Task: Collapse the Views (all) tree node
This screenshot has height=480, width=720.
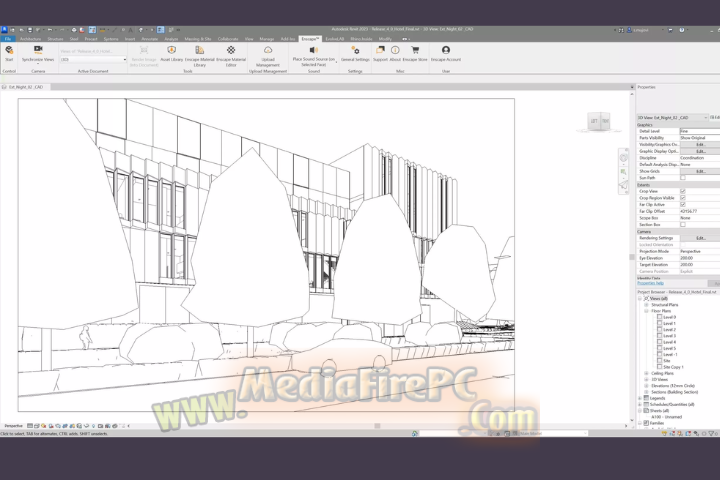Action: [640, 299]
